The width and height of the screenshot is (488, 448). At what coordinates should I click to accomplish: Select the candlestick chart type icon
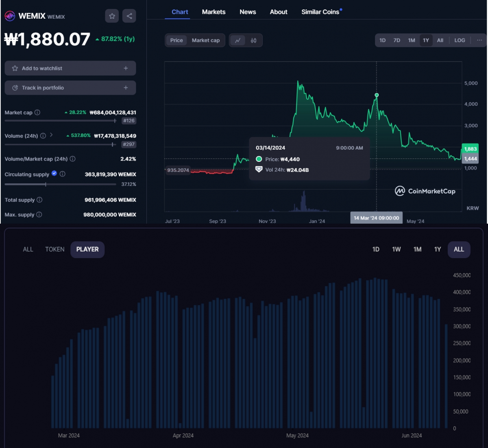[254, 40]
